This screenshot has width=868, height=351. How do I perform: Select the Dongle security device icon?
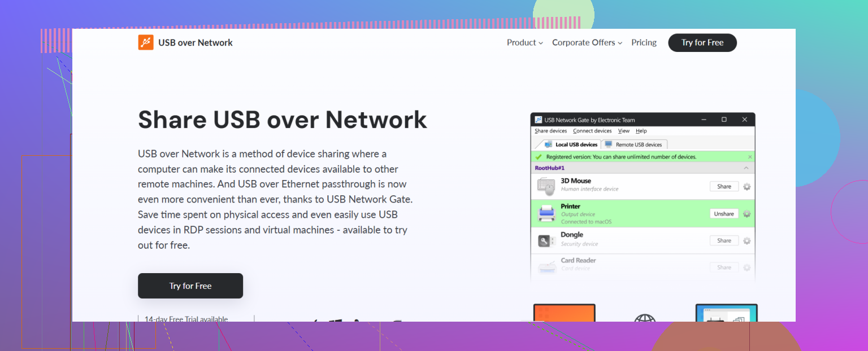[x=546, y=240]
